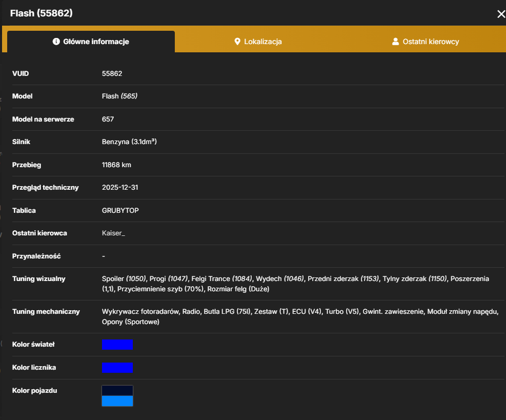
Task: Click the Przebieg label
Action: (x=26, y=165)
